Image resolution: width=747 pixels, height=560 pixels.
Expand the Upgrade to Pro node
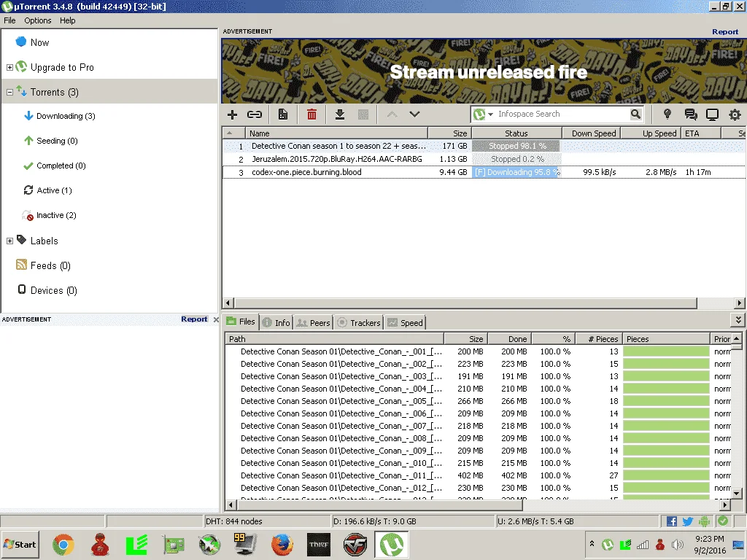coord(9,68)
